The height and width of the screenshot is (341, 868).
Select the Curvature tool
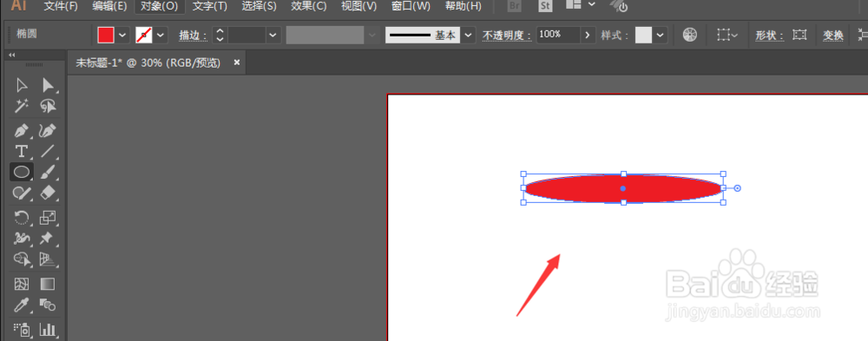(x=48, y=132)
